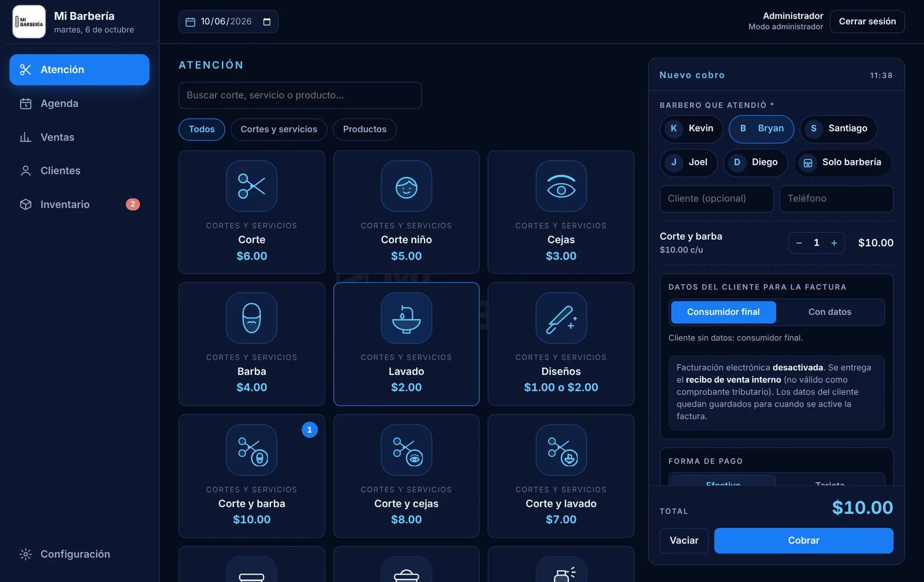This screenshot has width=924, height=582.
Task: Click the Cerrar sesión button
Action: (x=867, y=21)
